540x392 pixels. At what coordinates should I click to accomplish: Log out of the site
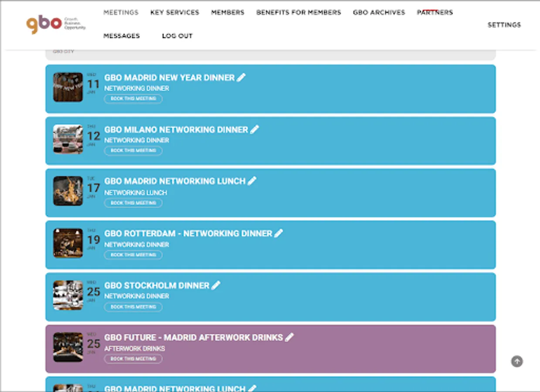(x=177, y=36)
